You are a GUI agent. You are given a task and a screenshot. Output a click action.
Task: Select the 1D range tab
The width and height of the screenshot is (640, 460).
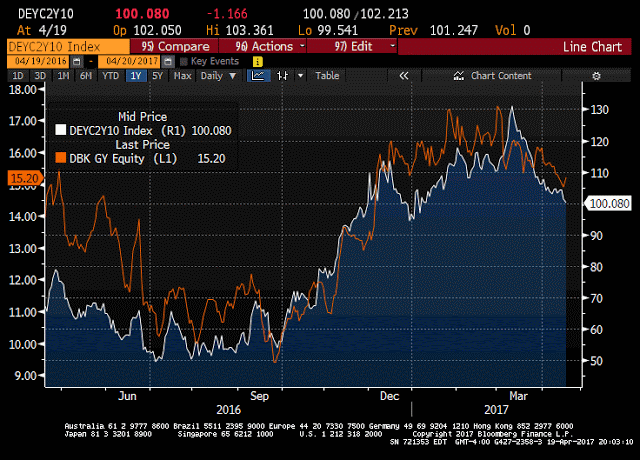click(18, 76)
